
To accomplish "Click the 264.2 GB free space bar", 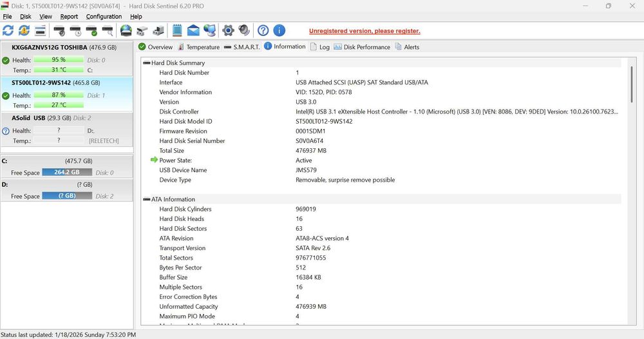I will tap(67, 172).
